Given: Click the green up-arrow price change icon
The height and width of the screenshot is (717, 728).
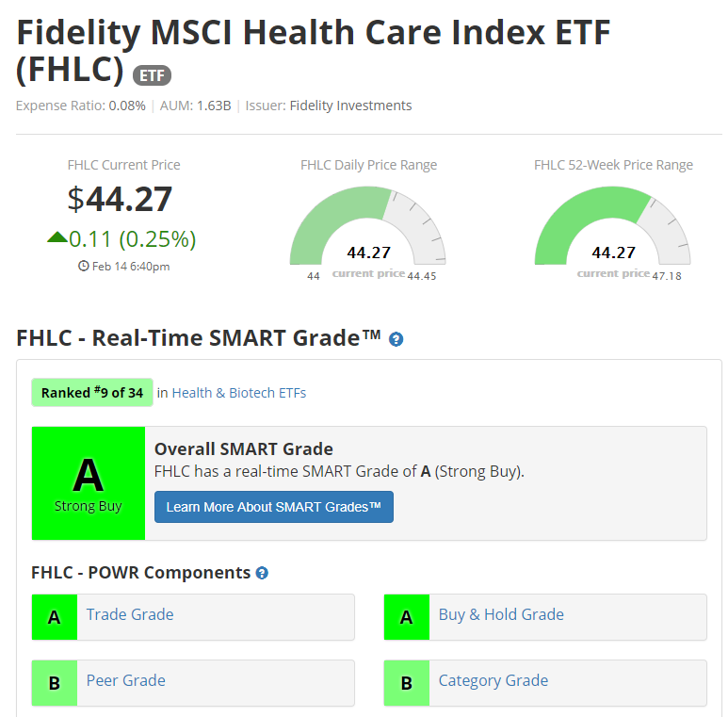Looking at the screenshot, I should pos(57,237).
